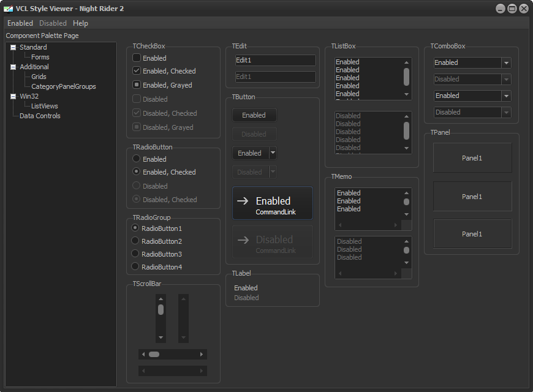Viewport: 533px width, 392px height.
Task: Click scroll-up arrow in enabled TListBox
Action: pyautogui.click(x=407, y=62)
